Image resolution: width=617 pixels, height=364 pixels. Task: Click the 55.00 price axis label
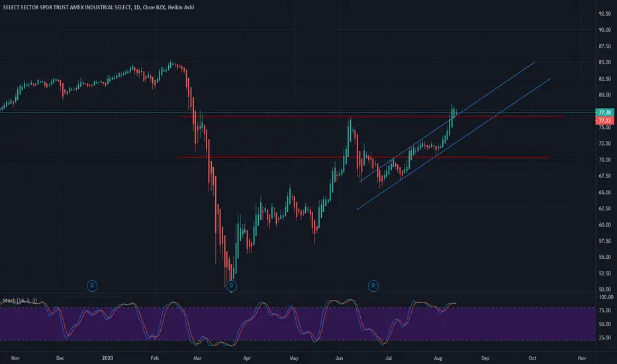click(x=604, y=257)
